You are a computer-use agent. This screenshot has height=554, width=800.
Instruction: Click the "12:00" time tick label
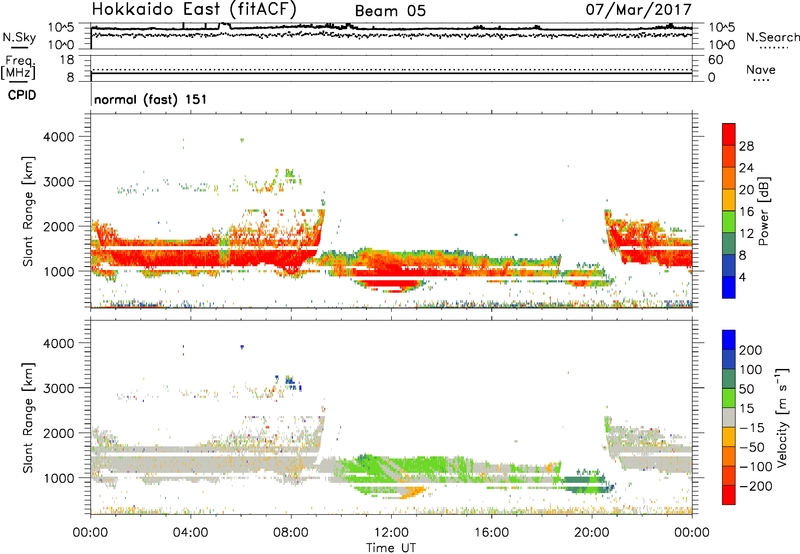[391, 533]
